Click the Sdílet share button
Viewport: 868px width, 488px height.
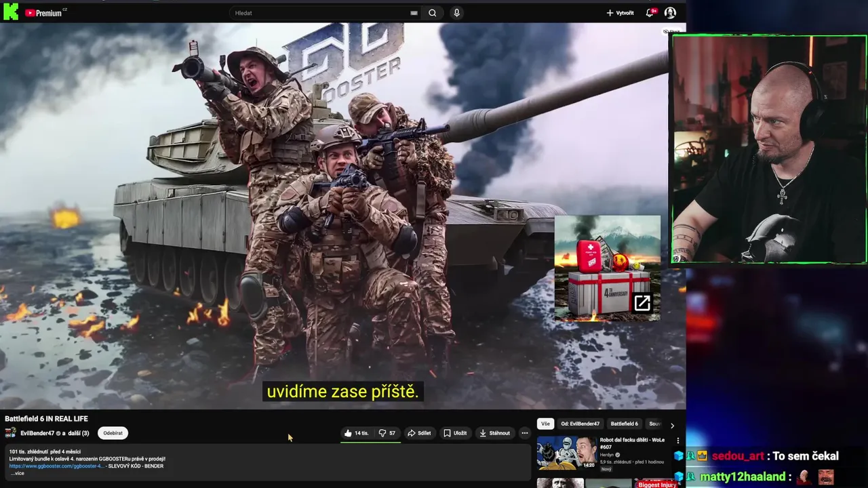419,433
